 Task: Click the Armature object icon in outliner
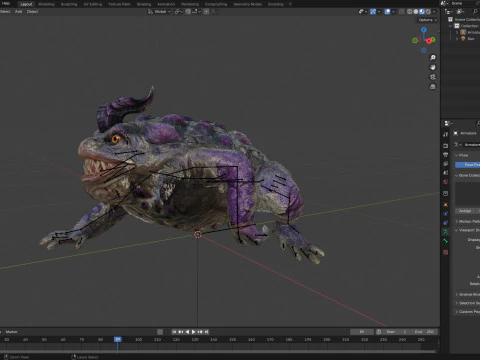pyautogui.click(x=463, y=32)
